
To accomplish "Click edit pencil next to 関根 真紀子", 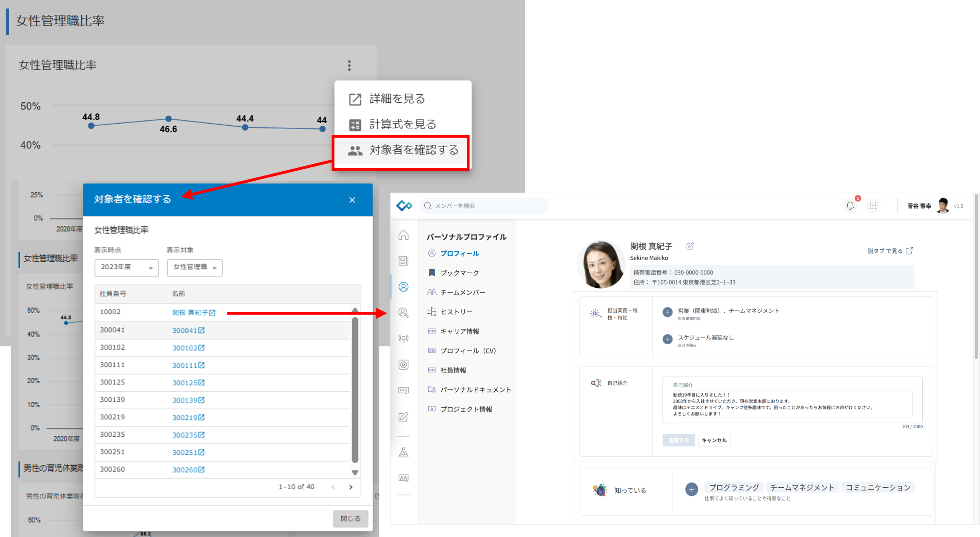I will click(x=690, y=246).
